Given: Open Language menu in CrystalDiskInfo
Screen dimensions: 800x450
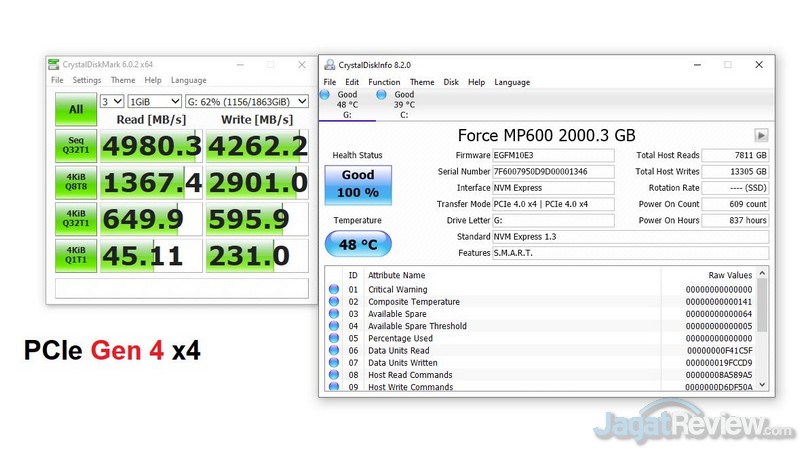Looking at the screenshot, I should click(x=512, y=82).
